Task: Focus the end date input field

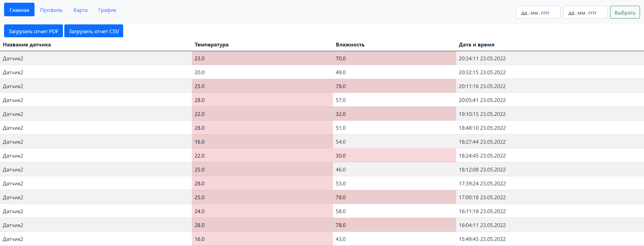Action: [585, 13]
